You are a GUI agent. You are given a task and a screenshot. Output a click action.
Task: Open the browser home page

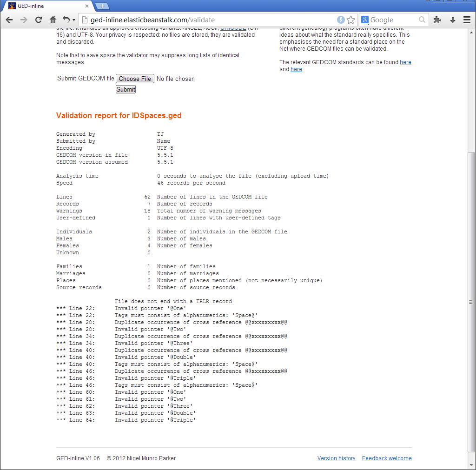click(53, 20)
